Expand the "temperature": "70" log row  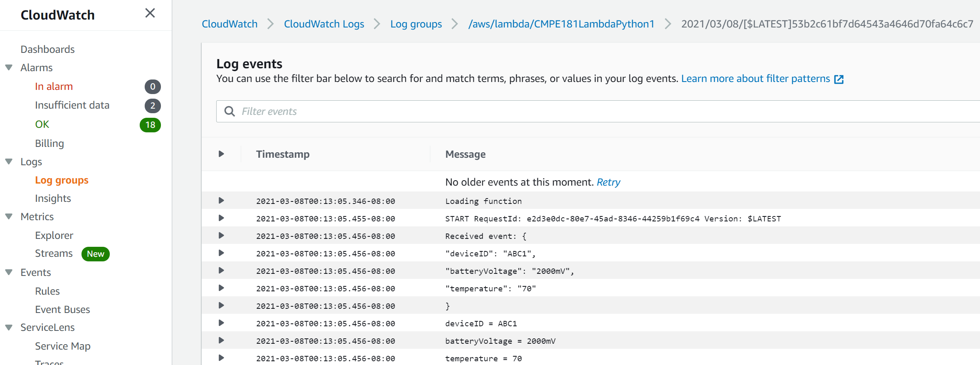tap(221, 288)
